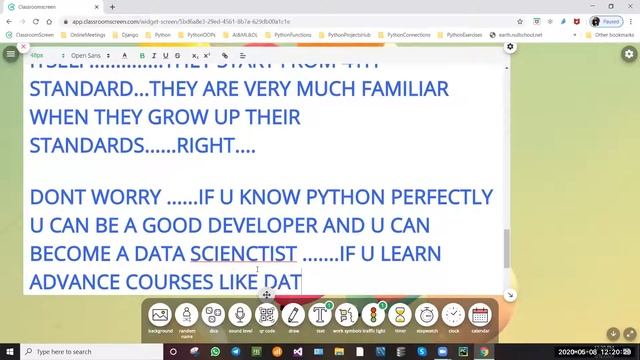Open the PythonOOPs bookmark folder
This screenshot has width=640, height=360.
click(x=197, y=35)
